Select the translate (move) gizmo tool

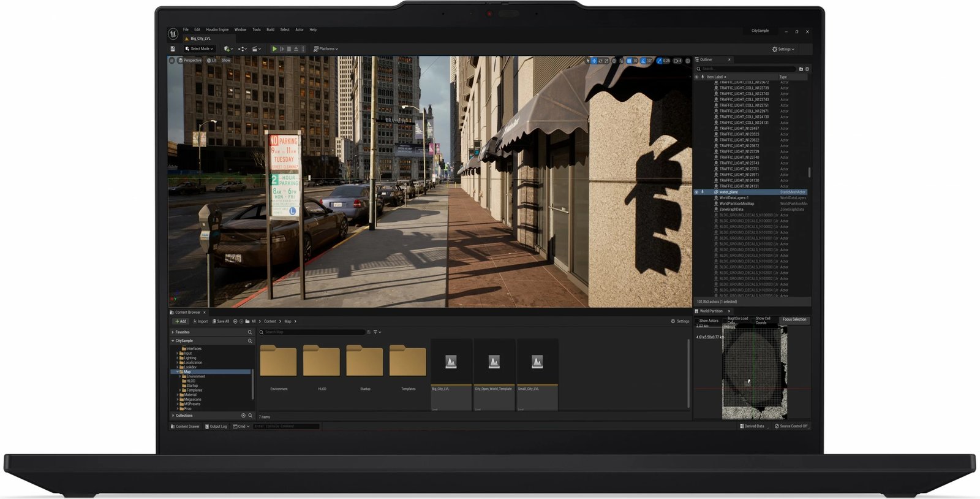pos(594,61)
